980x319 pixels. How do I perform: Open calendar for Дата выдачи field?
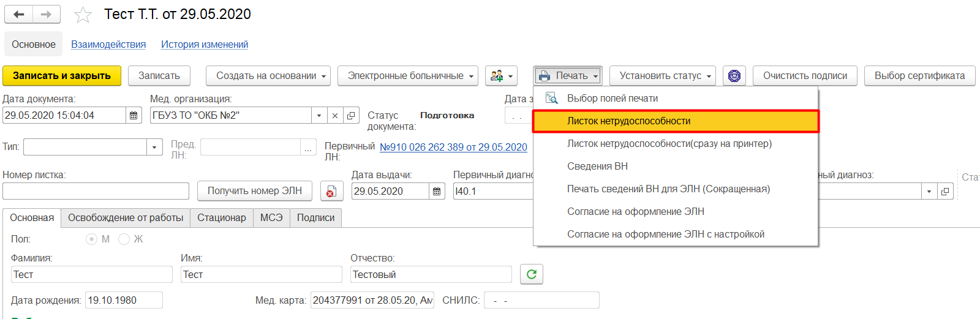(437, 191)
